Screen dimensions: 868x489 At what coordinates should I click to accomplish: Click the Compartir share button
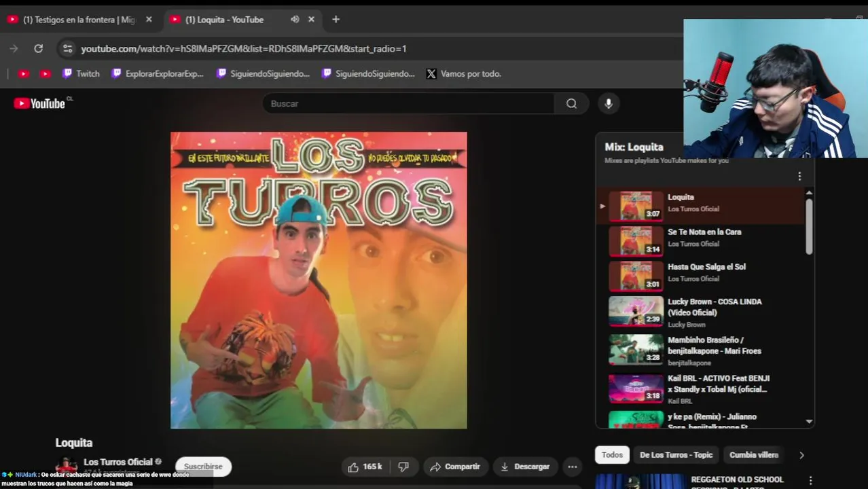(455, 467)
